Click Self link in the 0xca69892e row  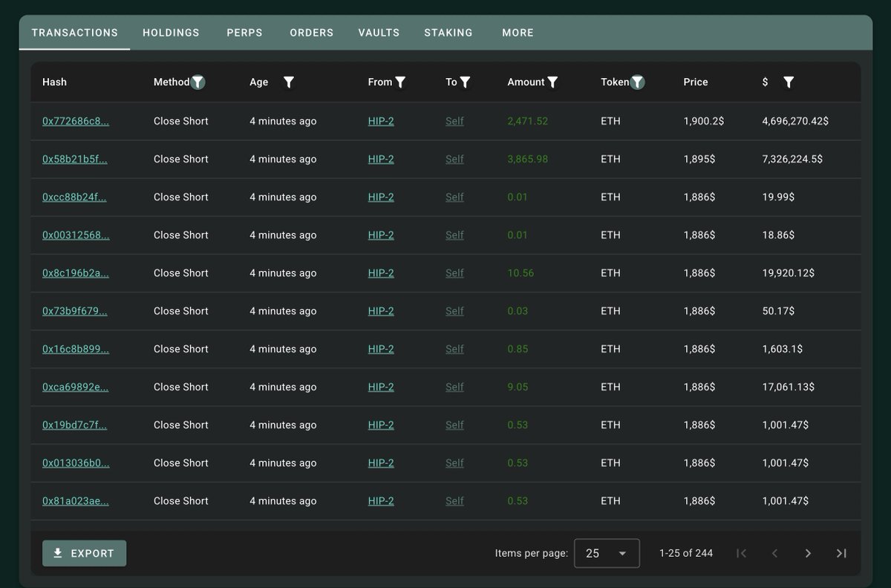click(454, 386)
